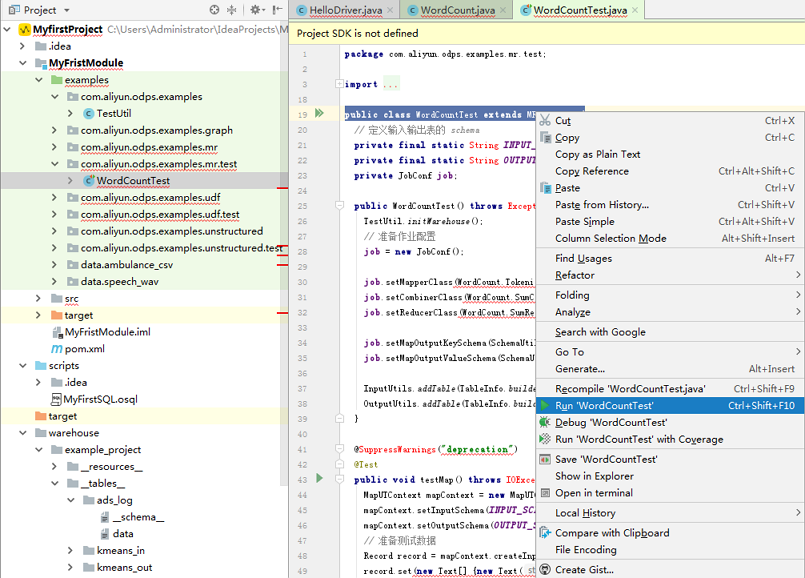Click the locate/scroll-from-source icon in Project panel
The width and height of the screenshot is (805, 578).
click(x=214, y=10)
